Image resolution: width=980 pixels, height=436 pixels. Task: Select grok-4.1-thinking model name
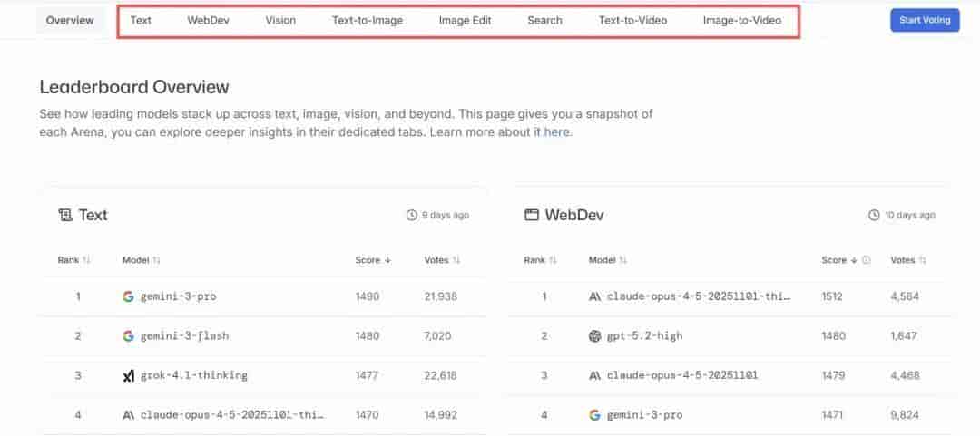pos(194,375)
